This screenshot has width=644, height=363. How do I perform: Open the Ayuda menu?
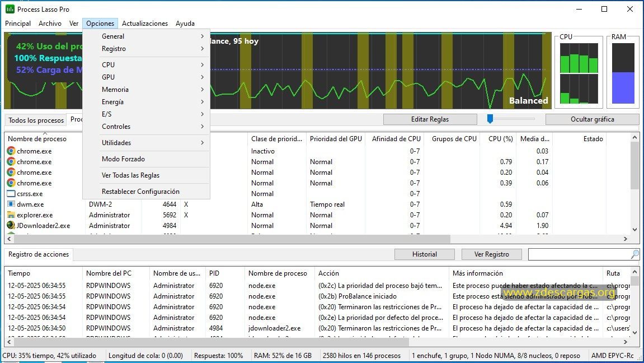point(185,24)
